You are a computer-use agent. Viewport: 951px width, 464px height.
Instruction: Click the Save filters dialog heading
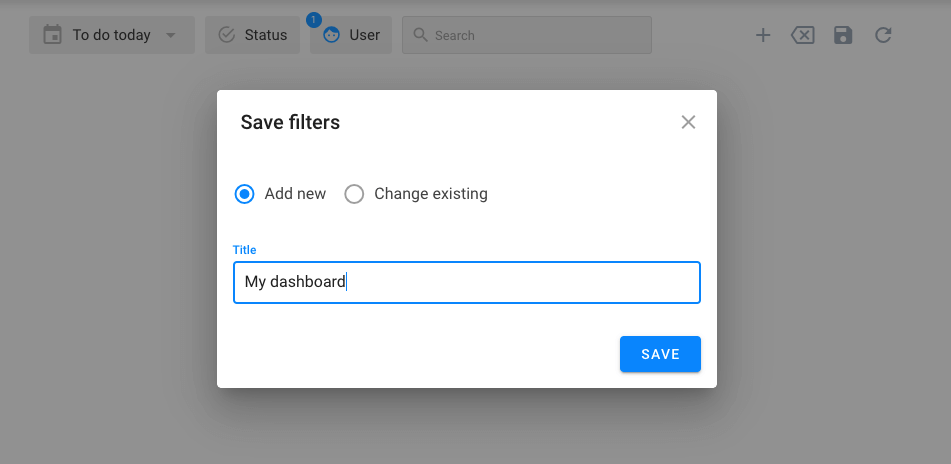pos(290,122)
